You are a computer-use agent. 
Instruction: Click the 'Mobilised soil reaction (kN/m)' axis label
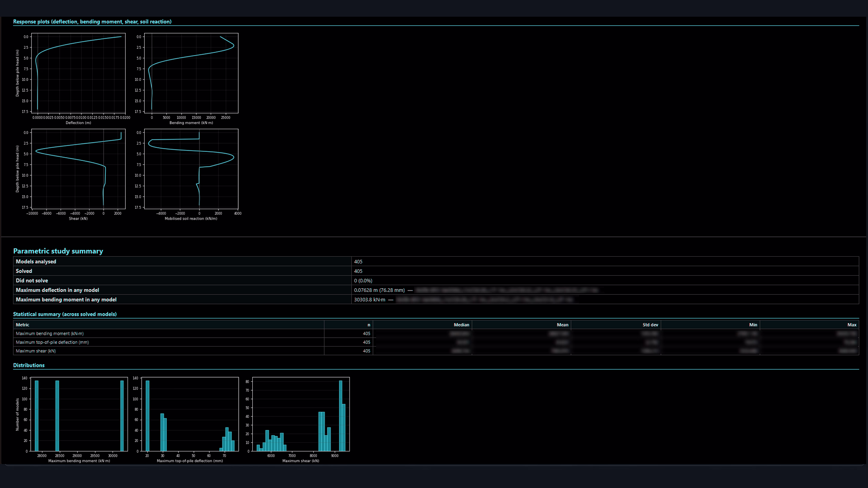pyautogui.click(x=191, y=219)
